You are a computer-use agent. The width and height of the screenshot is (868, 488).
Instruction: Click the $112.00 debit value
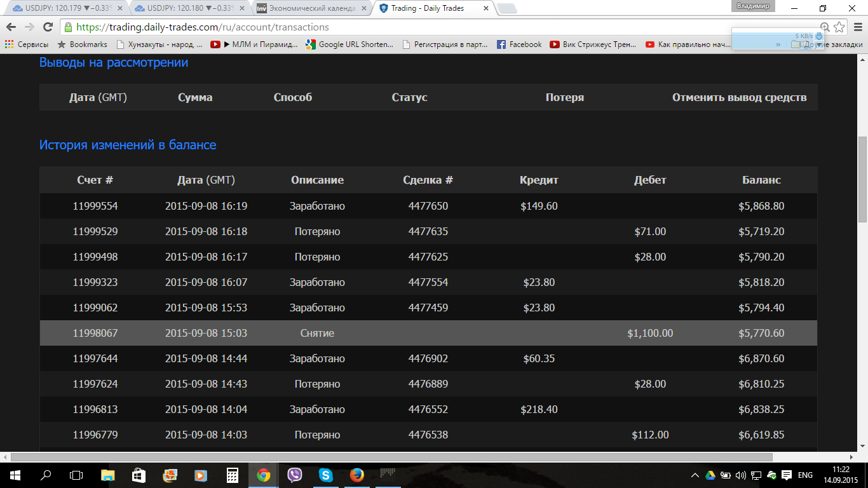click(x=650, y=435)
